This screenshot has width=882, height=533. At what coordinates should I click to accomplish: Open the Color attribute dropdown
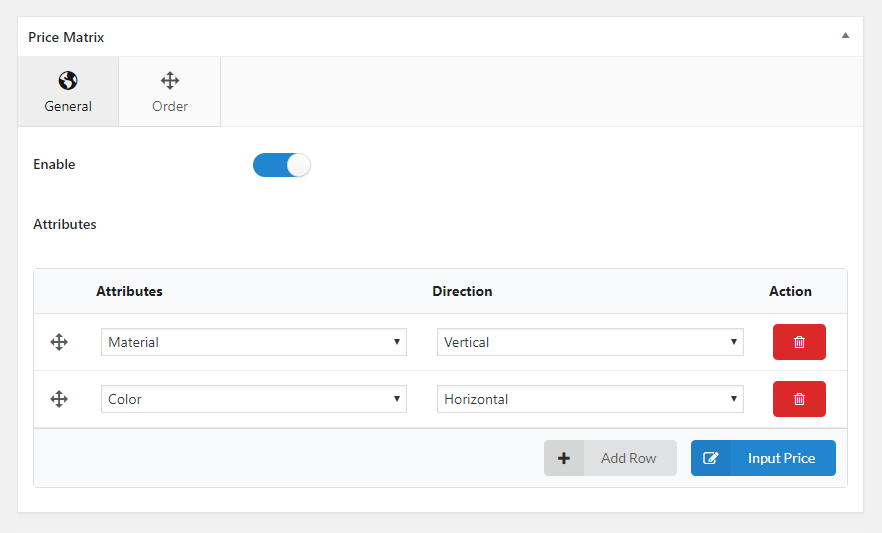coord(254,399)
